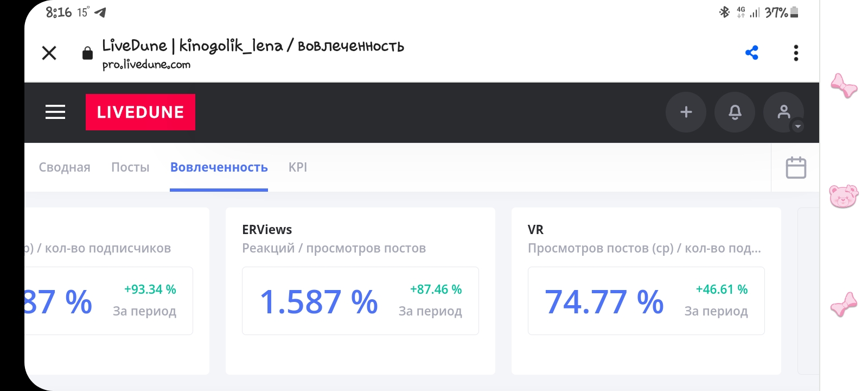Click the LIVEDUNE logo

[141, 112]
